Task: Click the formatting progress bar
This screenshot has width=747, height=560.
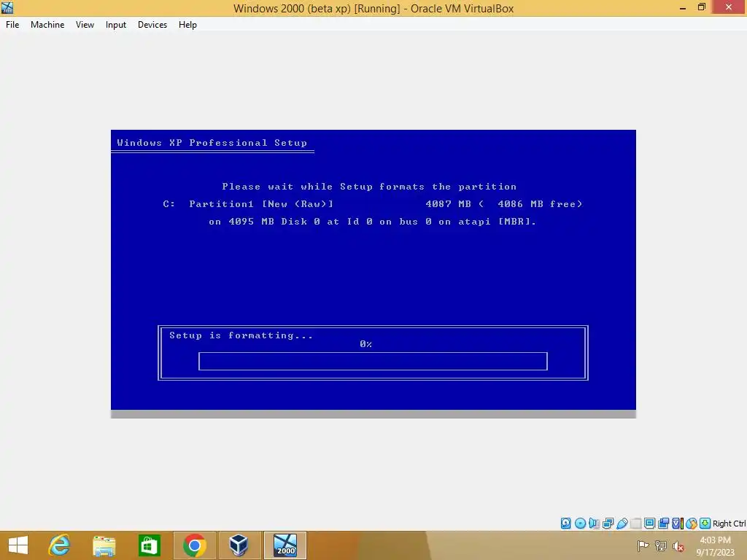Action: tap(373, 362)
